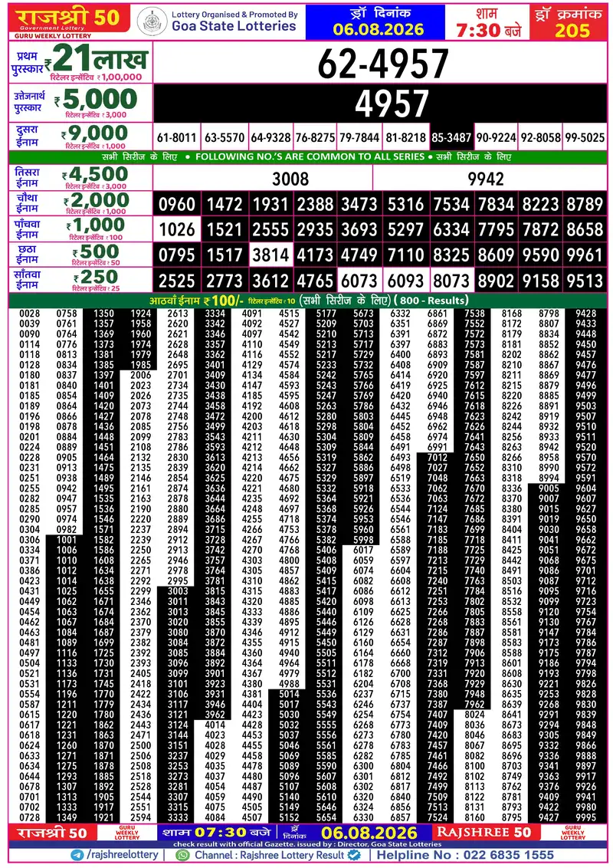Click Channel : Rajshree Lottery Result text
Image resolution: width=613 pixels, height=868 pixels.
coord(269,855)
